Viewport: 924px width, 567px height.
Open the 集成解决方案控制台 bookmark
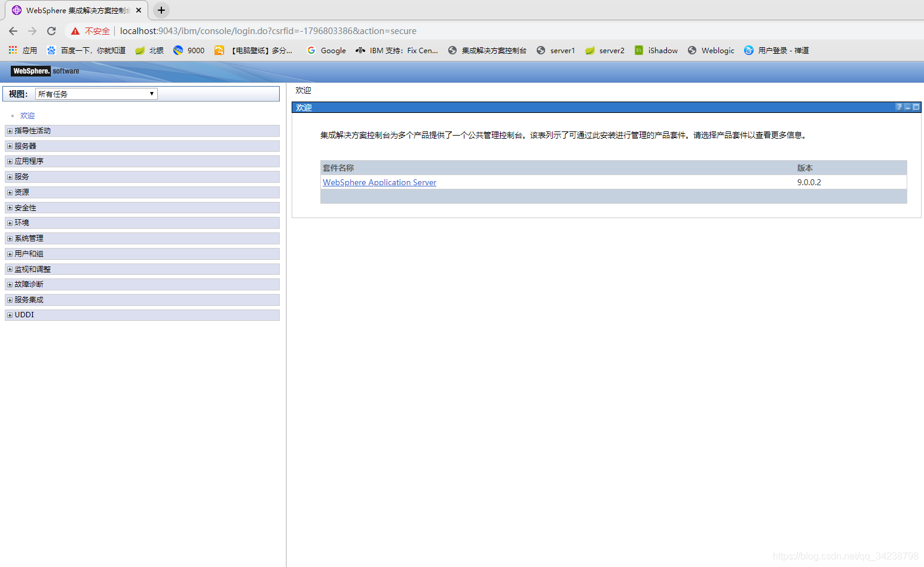pyautogui.click(x=487, y=50)
